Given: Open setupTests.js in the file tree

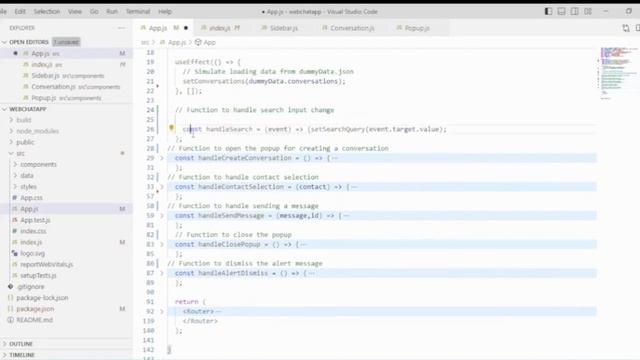Looking at the screenshot, I should (38, 276).
